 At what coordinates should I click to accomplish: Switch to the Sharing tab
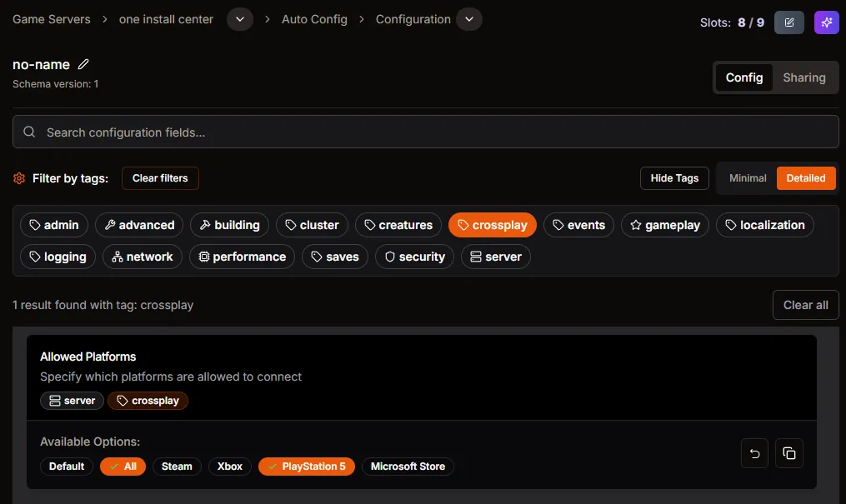[x=803, y=77]
